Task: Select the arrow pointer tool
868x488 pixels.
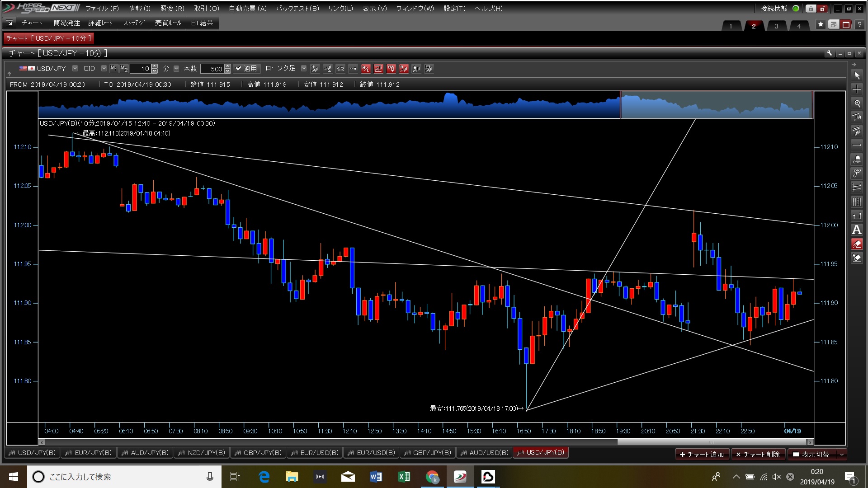Action: click(857, 75)
